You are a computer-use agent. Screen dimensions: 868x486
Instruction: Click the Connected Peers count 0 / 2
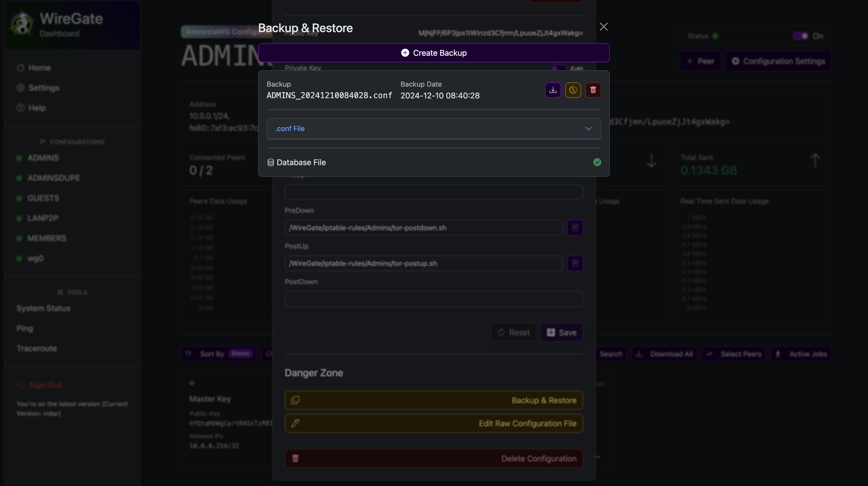[201, 170]
